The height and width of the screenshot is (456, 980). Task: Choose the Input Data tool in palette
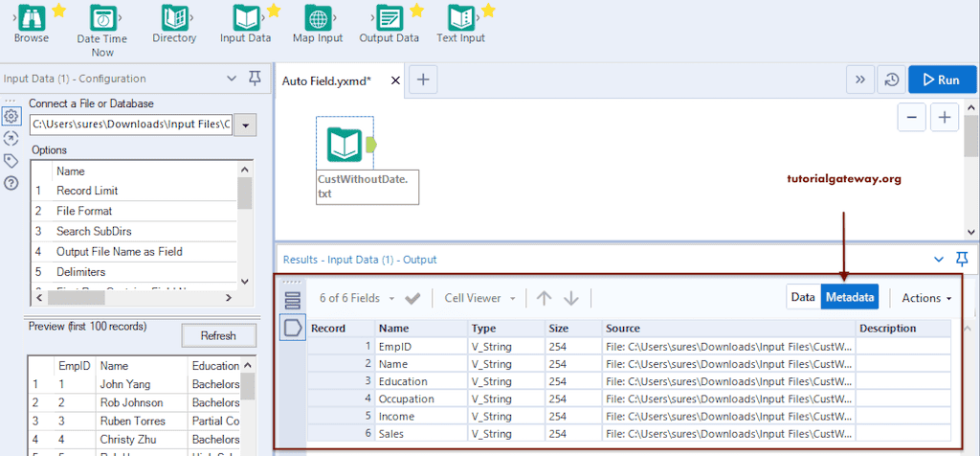pyautogui.click(x=246, y=17)
